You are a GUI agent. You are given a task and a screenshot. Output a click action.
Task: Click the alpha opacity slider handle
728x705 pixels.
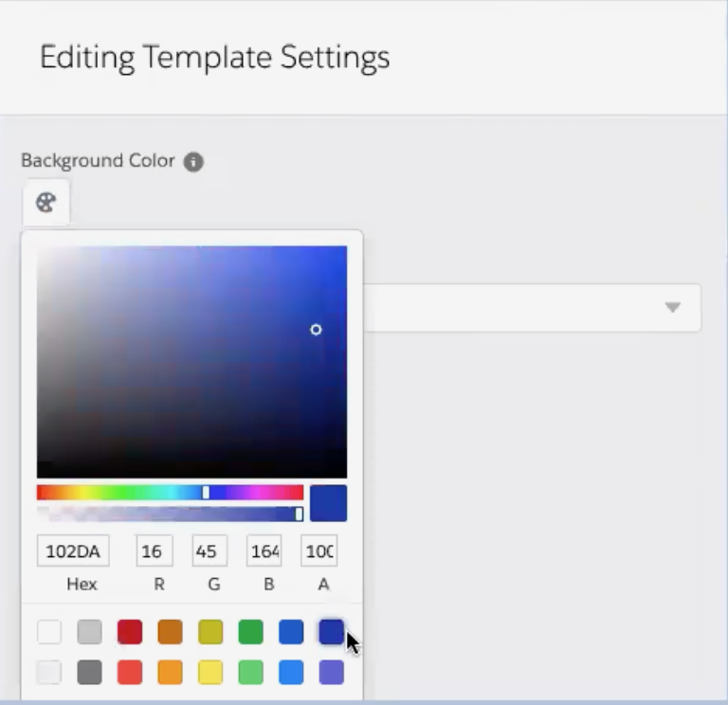[299, 514]
